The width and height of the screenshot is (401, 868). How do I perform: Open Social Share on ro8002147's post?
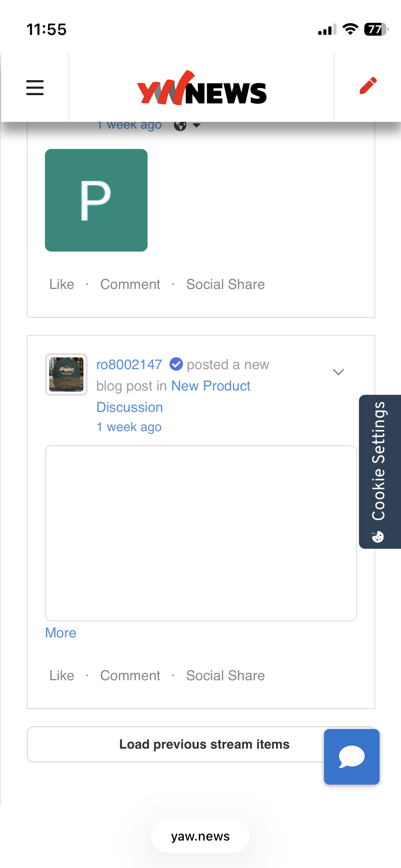click(x=225, y=676)
